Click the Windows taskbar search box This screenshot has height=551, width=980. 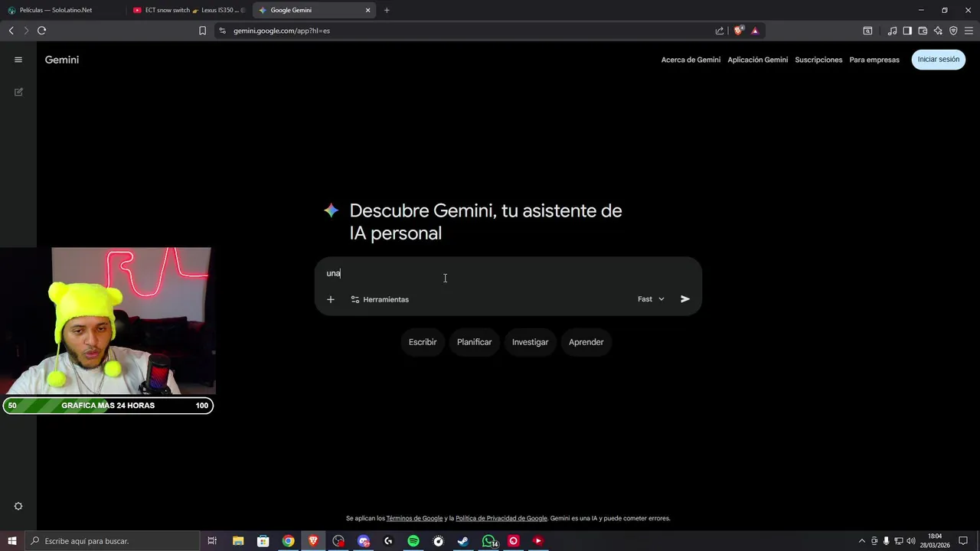[112, 541]
